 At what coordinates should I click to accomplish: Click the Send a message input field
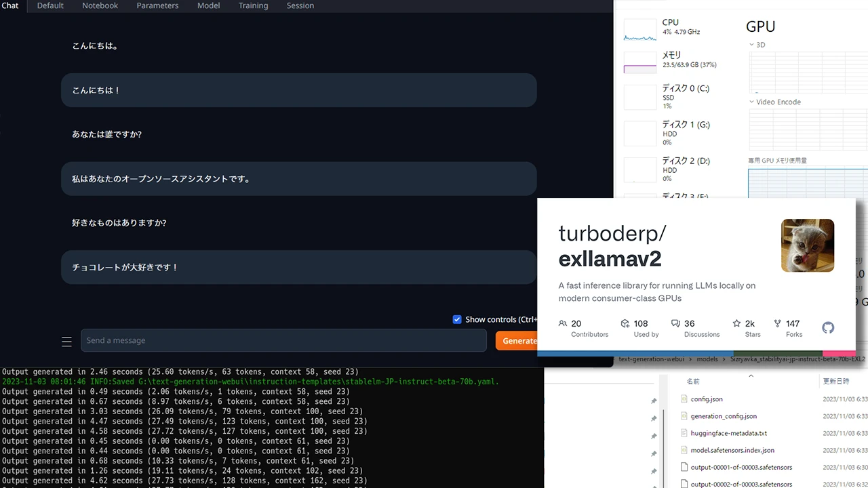click(283, 340)
